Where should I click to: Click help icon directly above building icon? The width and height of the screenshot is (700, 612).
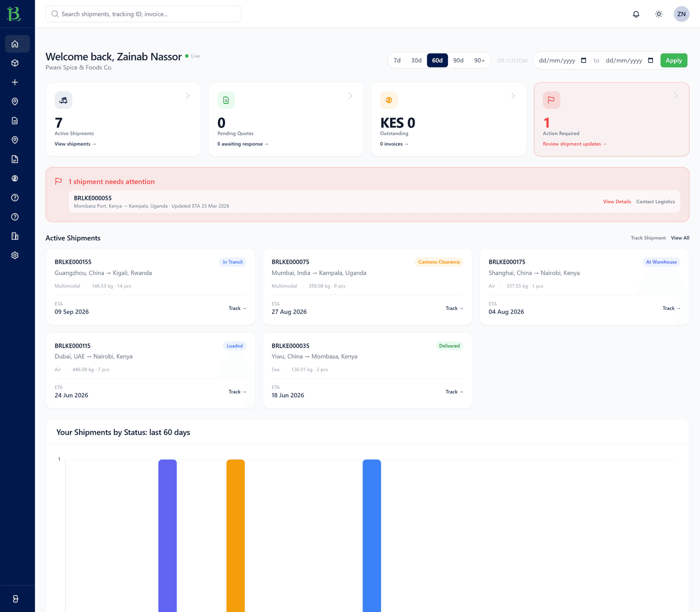(15, 217)
